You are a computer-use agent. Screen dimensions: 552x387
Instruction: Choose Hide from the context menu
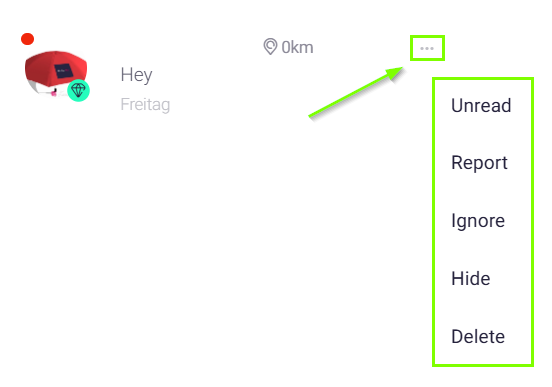click(x=471, y=279)
